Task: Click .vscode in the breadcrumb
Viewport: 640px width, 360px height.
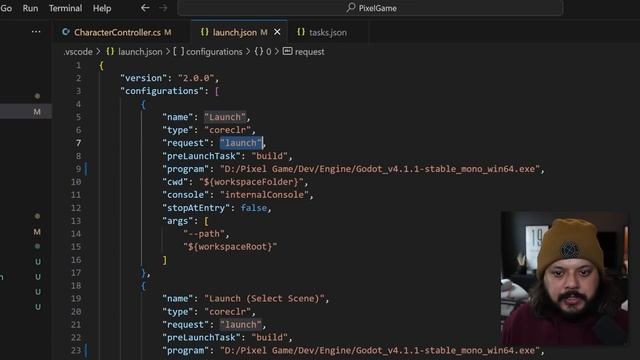Action: [78, 52]
